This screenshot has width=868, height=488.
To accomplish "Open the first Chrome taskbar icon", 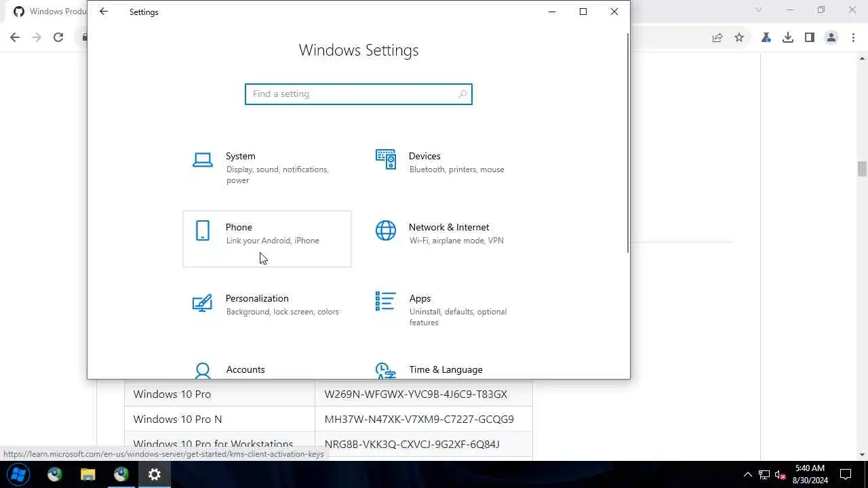I will coord(55,474).
